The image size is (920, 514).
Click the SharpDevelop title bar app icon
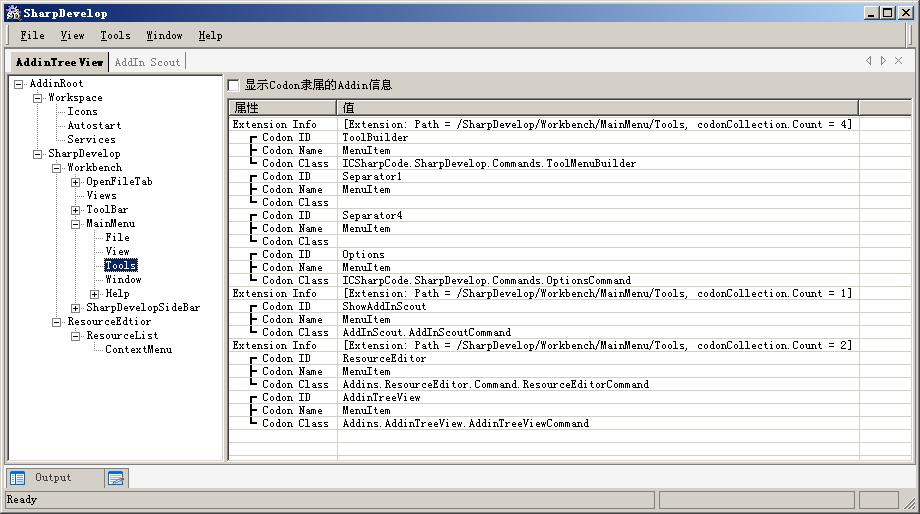pyautogui.click(x=13, y=13)
